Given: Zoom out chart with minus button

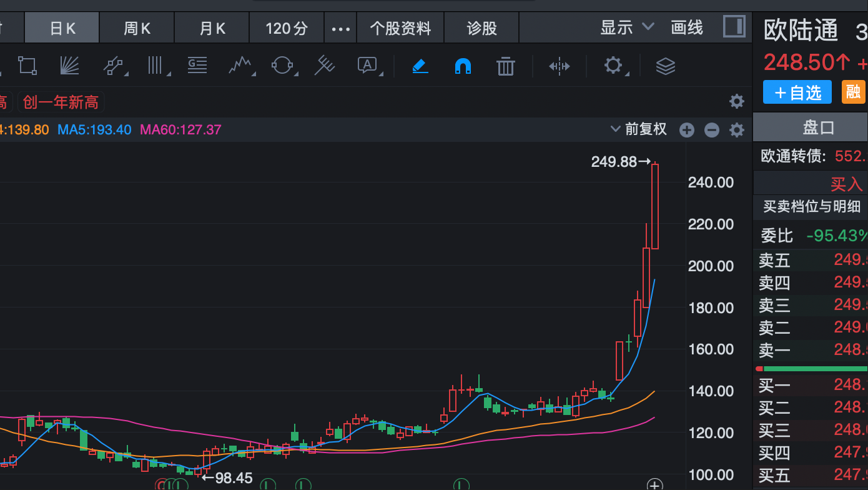Looking at the screenshot, I should click(712, 130).
